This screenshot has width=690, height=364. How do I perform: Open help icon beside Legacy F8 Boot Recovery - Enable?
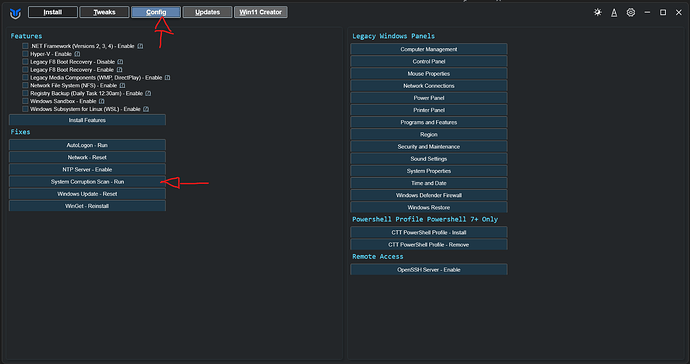tap(119, 70)
